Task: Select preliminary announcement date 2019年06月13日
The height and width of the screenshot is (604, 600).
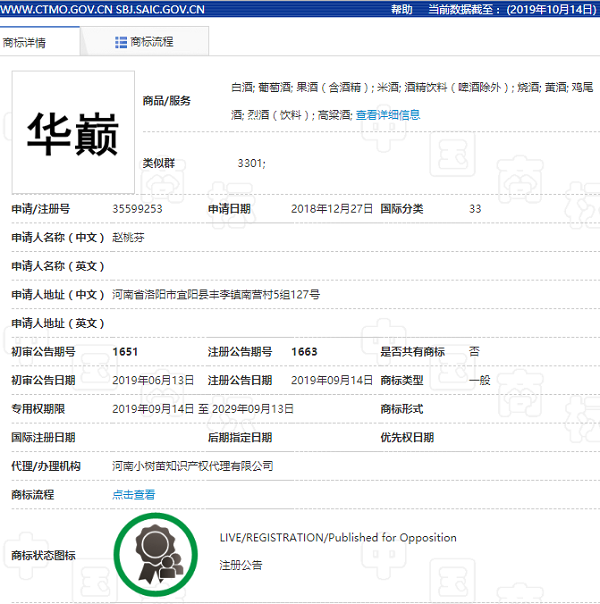Action: 153,380
